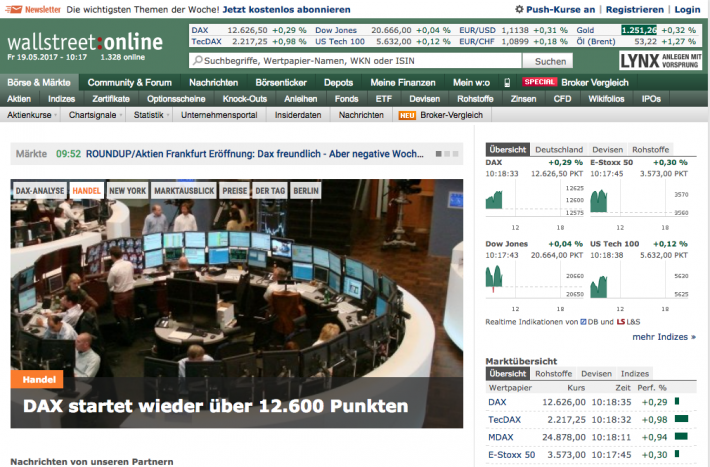Image resolution: width=710 pixels, height=467 pixels.
Task: Select the second news ticker dot
Action: pyautogui.click(x=447, y=154)
